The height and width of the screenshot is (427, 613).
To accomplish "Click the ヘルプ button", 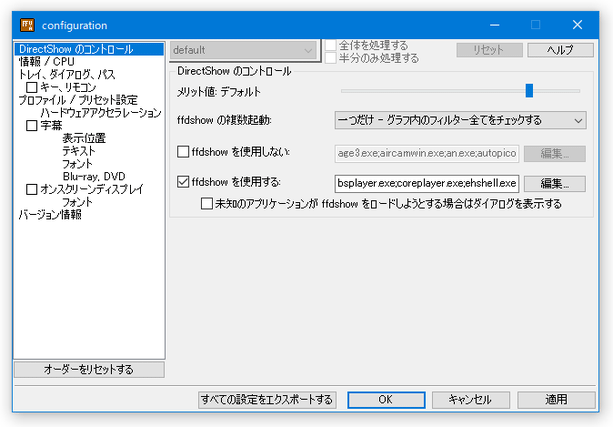I will coord(560,50).
